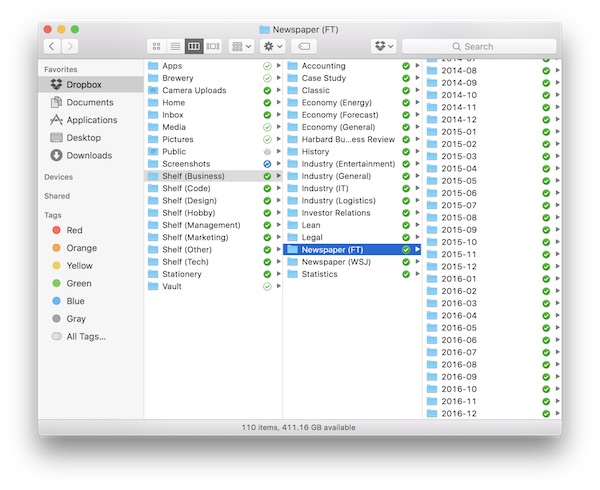The width and height of the screenshot is (600, 490).
Task: Select column view toggle button
Action: [194, 46]
